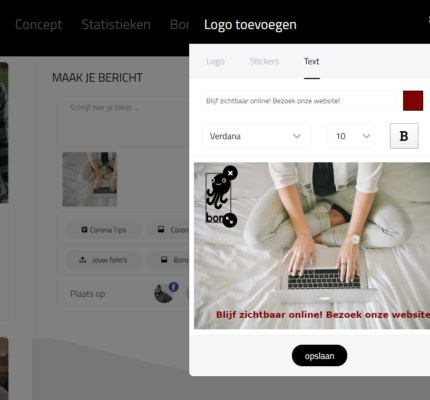Switch to the Logo tab
Viewport: 430px width, 400px height.
click(x=215, y=62)
